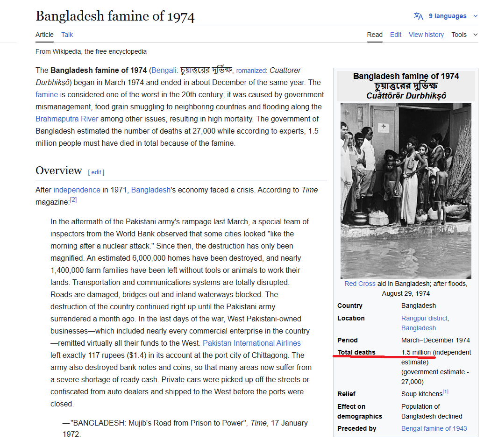Click the Overview section heading
Screen dimensions: 491x448
pyautogui.click(x=59, y=171)
